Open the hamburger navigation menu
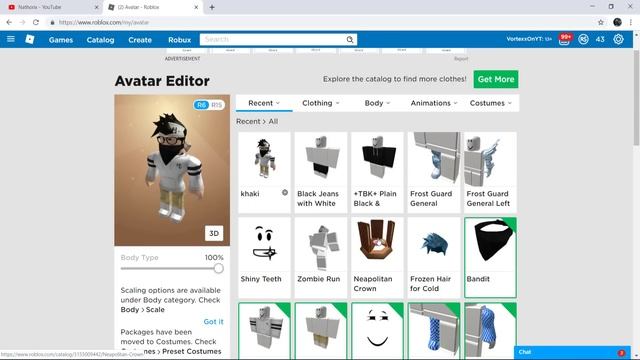640x360 pixels. [x=11, y=39]
